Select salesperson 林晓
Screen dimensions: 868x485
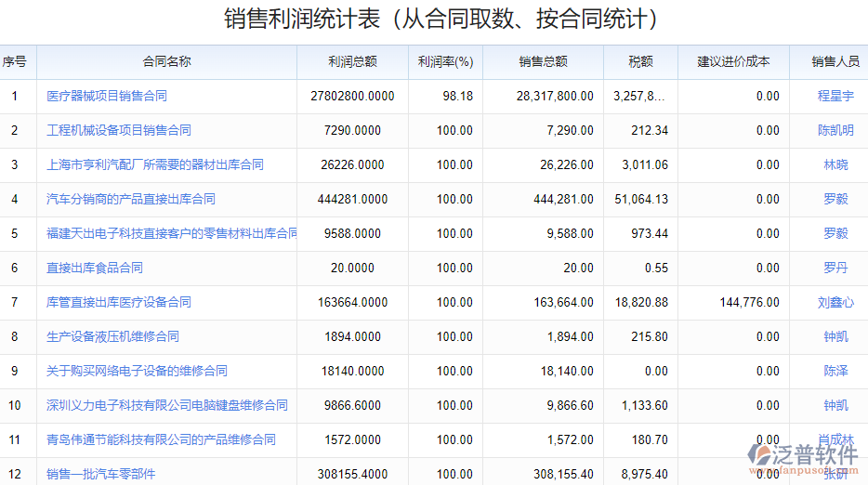tap(835, 164)
